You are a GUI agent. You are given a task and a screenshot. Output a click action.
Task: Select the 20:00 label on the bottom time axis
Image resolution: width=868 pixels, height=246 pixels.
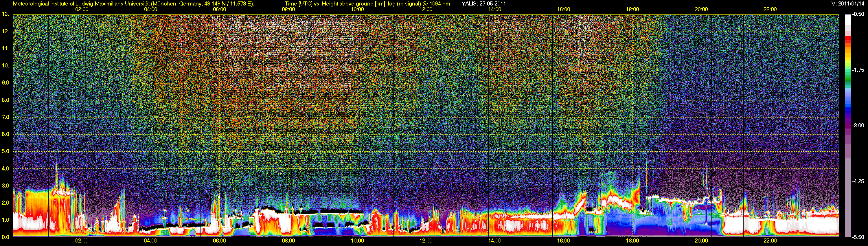(x=701, y=241)
